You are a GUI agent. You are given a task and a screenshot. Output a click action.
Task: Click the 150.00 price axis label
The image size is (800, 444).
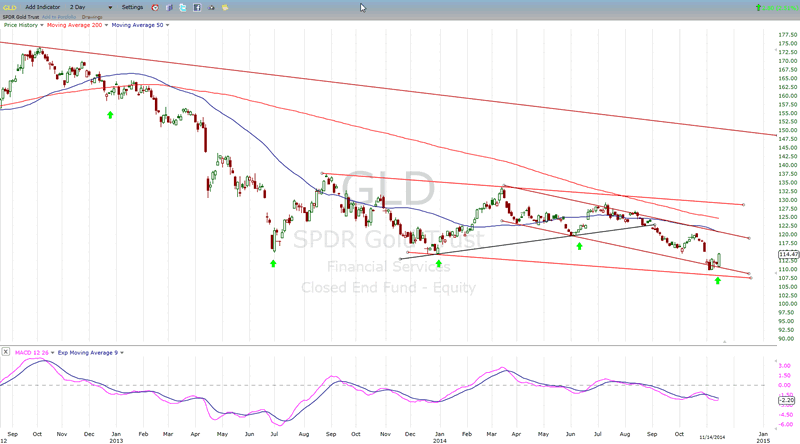788,130
